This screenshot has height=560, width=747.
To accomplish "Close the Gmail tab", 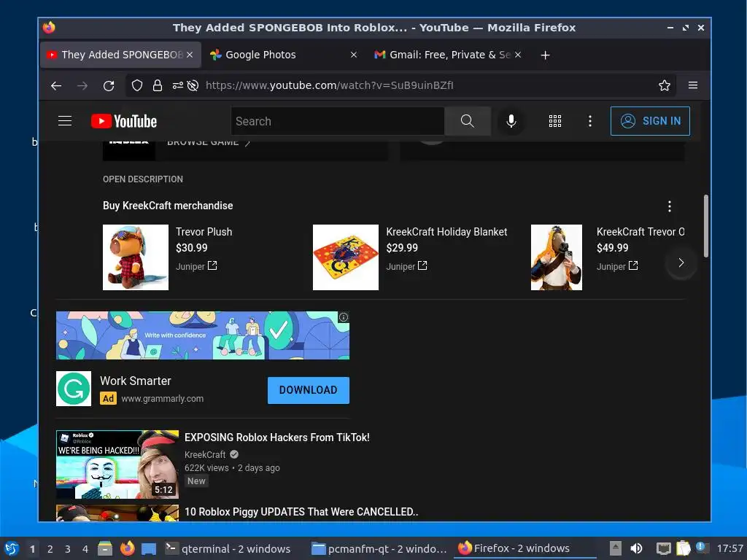I will pyautogui.click(x=518, y=55).
